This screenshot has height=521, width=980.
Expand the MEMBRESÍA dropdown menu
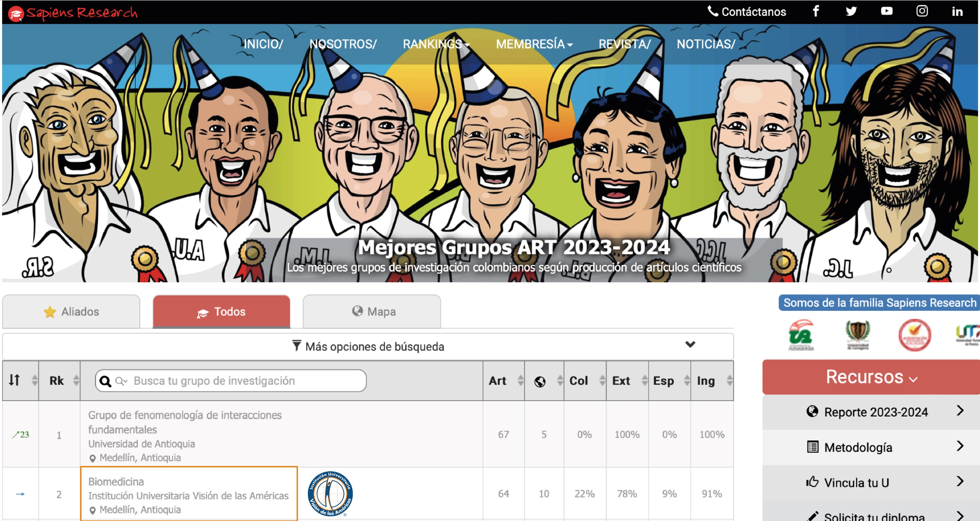pyautogui.click(x=534, y=44)
